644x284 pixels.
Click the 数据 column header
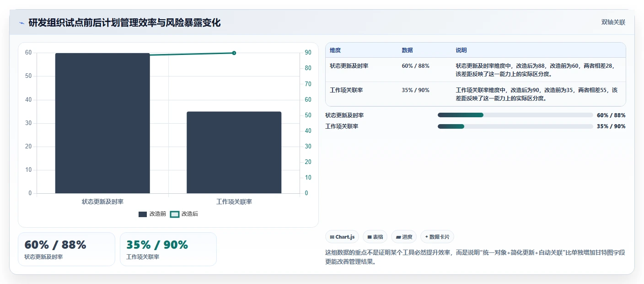coord(407,50)
